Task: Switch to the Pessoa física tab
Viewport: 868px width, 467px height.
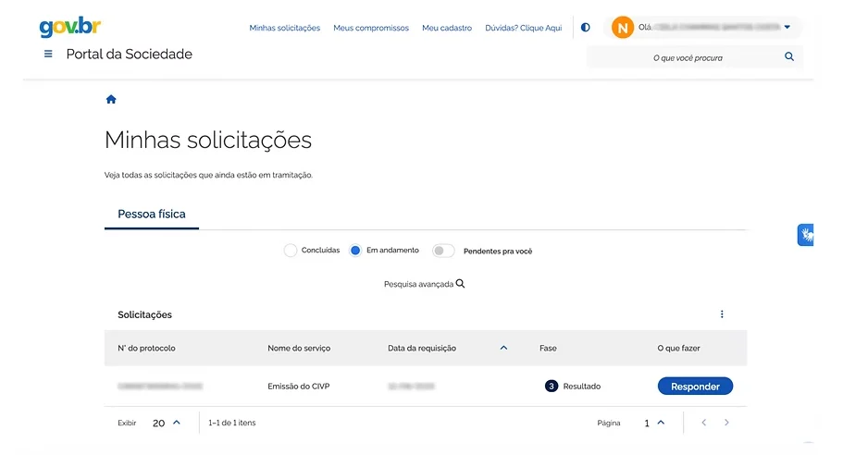Action: coord(152,215)
